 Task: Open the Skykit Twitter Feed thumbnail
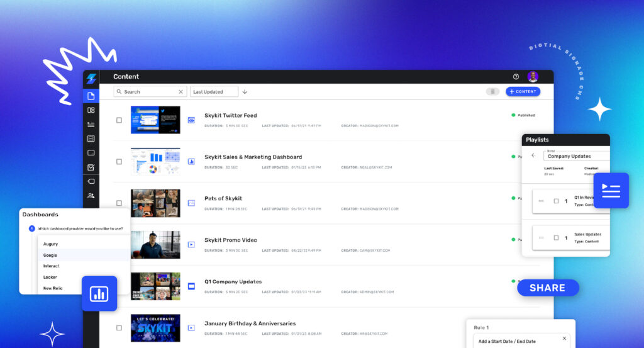tap(155, 120)
